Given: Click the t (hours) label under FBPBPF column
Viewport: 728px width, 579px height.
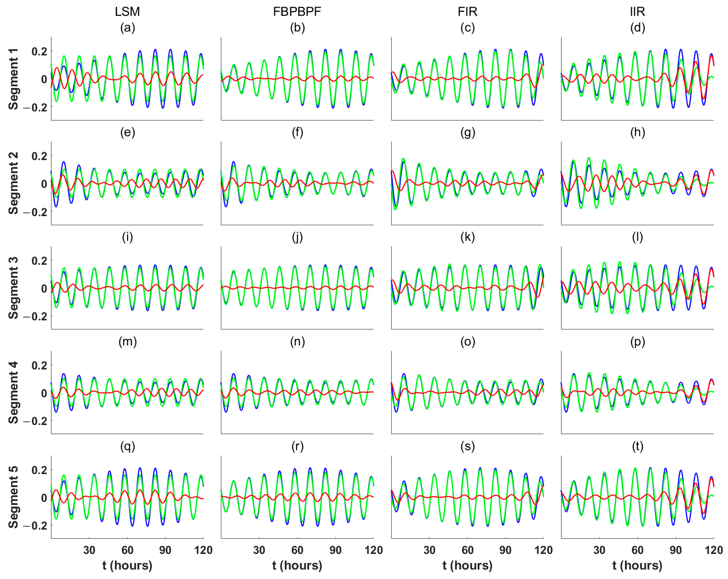Looking at the screenshot, I should click(x=297, y=565).
